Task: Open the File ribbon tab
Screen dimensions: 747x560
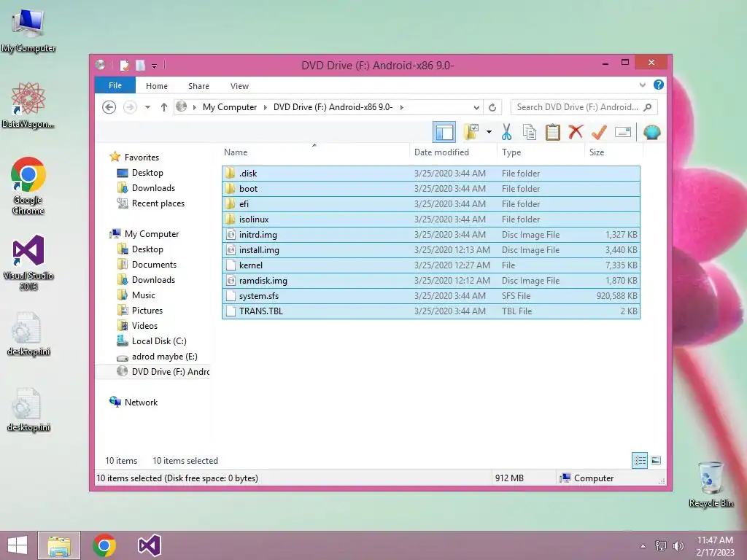Action: click(115, 86)
